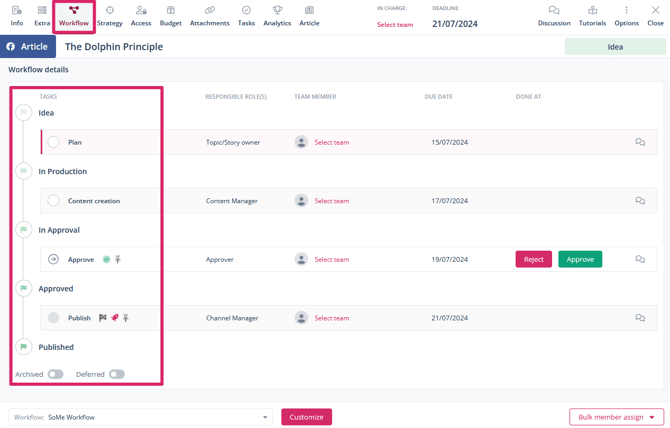Toggle the Archived switch
670x428 pixels.
(55, 374)
